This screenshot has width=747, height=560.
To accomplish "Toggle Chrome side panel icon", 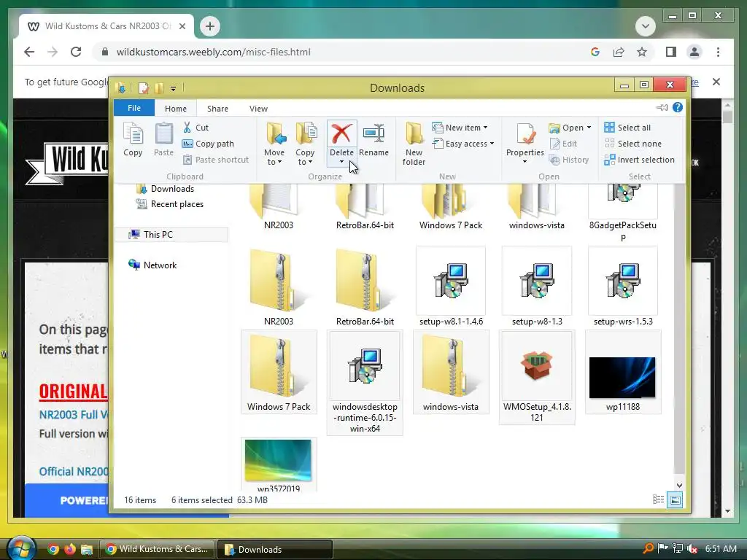I will (671, 52).
